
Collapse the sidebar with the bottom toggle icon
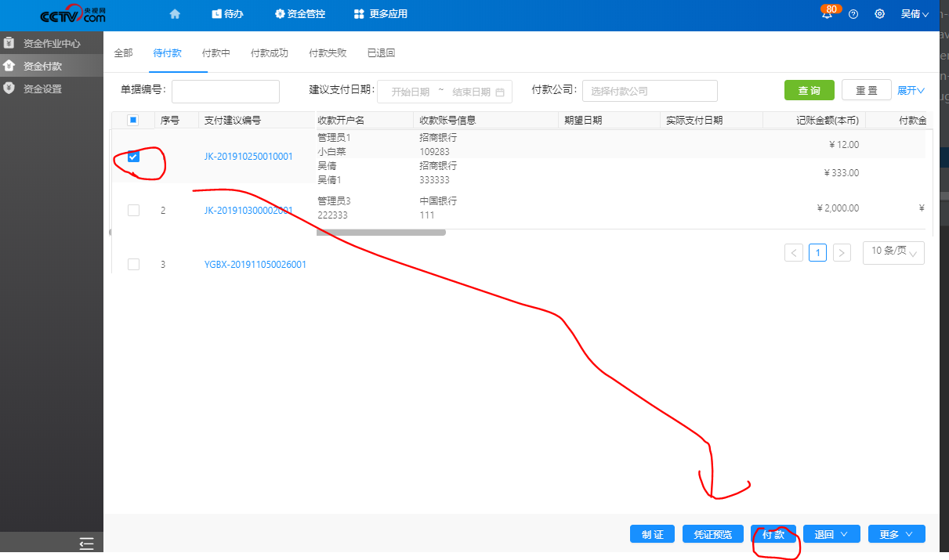coord(86,544)
